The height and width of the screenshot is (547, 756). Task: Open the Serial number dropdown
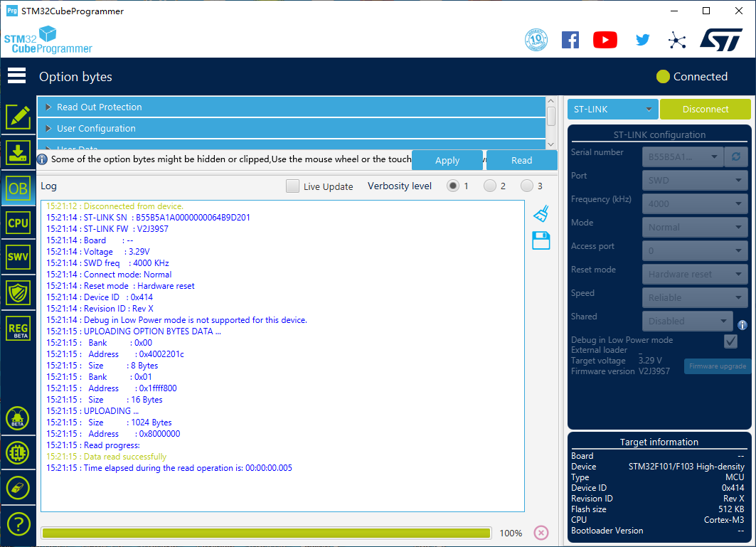click(x=682, y=156)
